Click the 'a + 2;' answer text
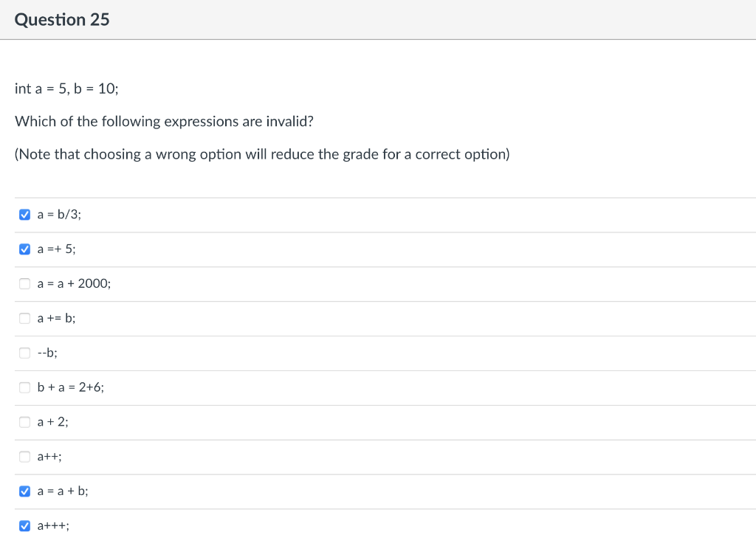Screen dimensions: 756x560 point(52,422)
